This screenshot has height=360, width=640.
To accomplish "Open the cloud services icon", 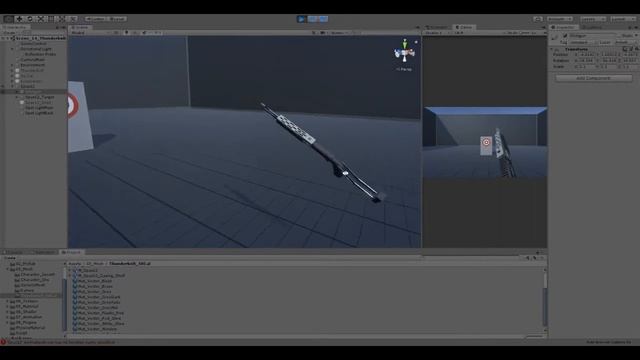I will (538, 19).
